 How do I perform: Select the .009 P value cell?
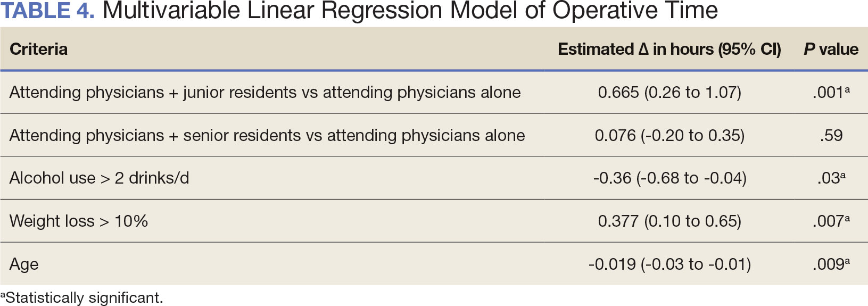831,264
